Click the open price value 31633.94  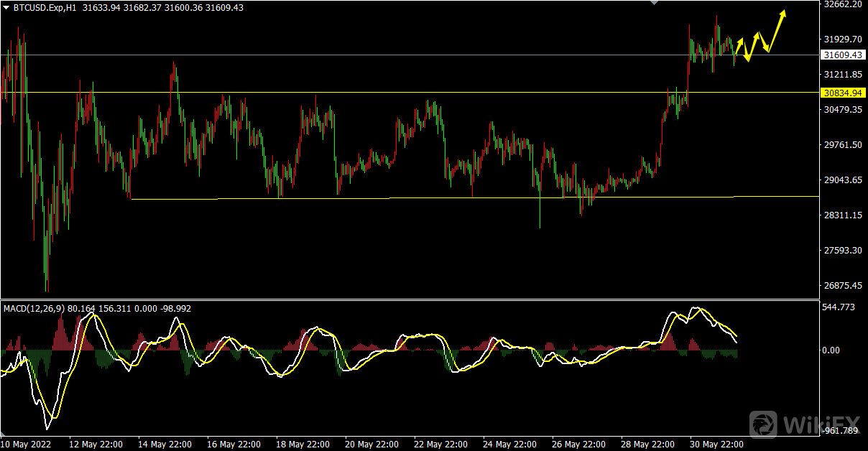click(103, 8)
